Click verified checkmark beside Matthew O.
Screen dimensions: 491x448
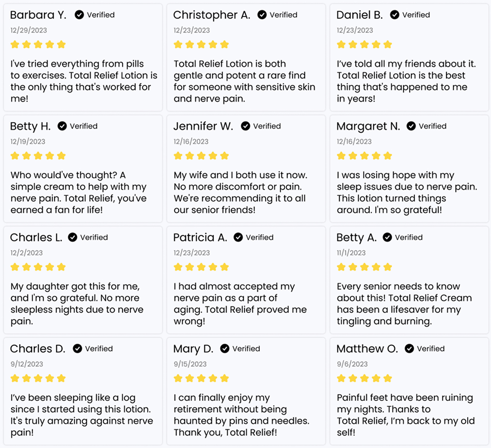pyautogui.click(x=409, y=349)
